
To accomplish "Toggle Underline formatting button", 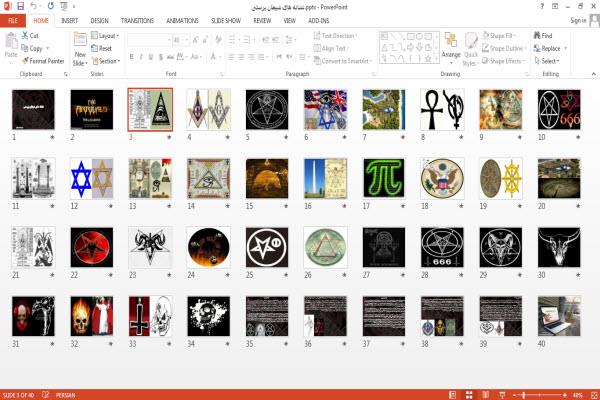I will click(151, 57).
